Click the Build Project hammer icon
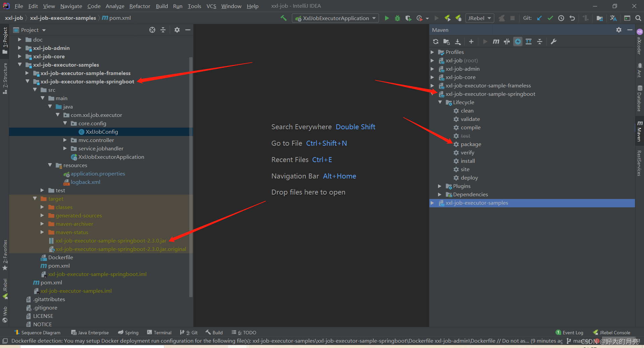644x348 pixels. tap(284, 18)
